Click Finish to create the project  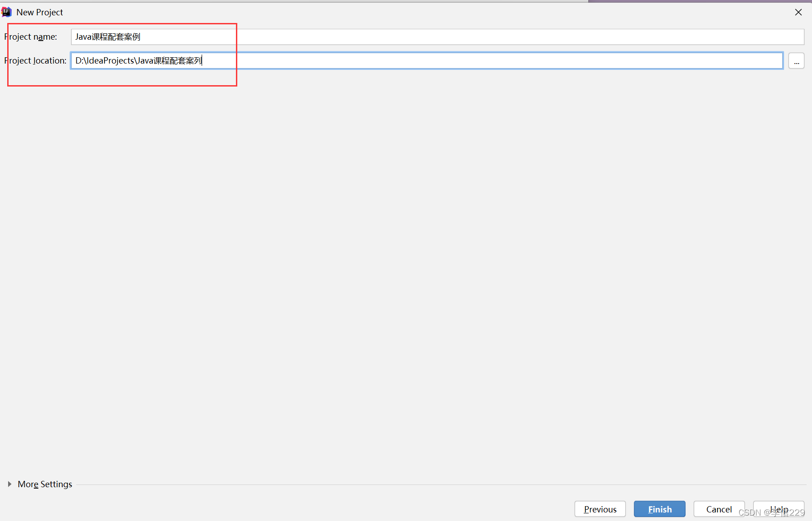(x=660, y=509)
